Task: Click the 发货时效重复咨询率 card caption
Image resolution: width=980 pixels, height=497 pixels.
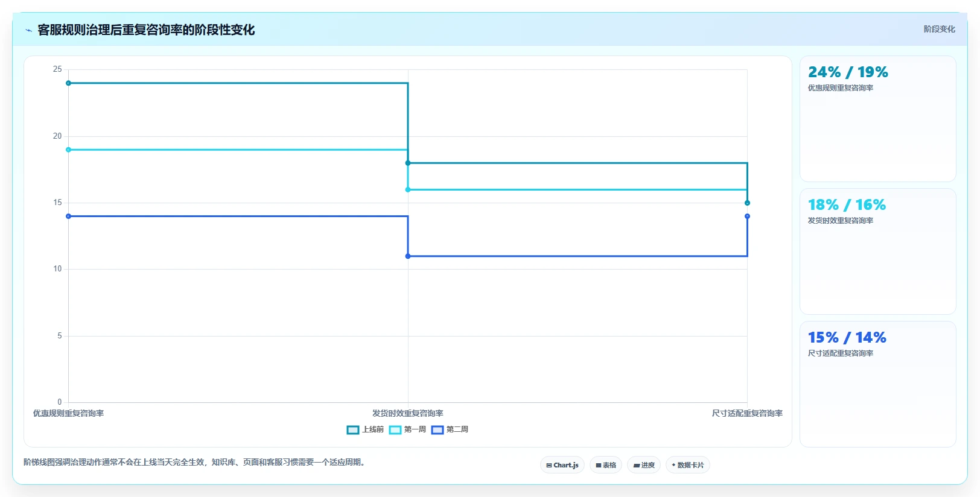Action: [x=841, y=221]
